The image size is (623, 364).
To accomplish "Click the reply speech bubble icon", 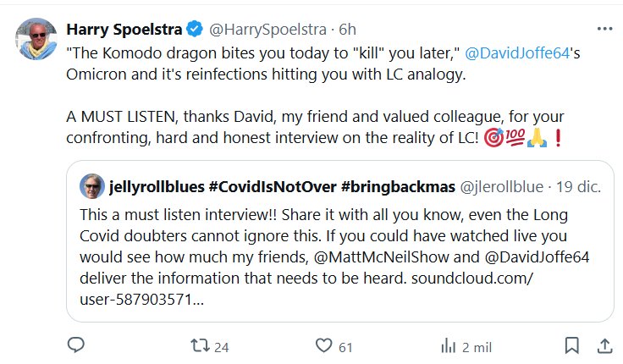I will tap(75, 345).
